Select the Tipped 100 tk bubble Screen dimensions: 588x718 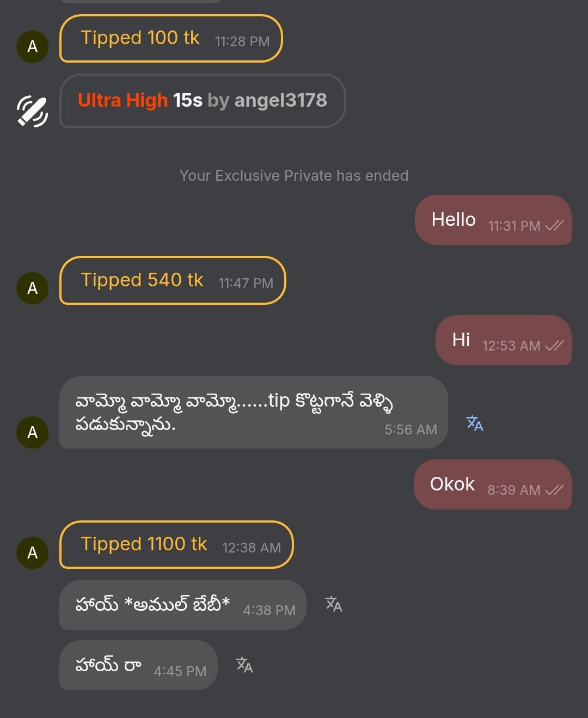(x=171, y=39)
